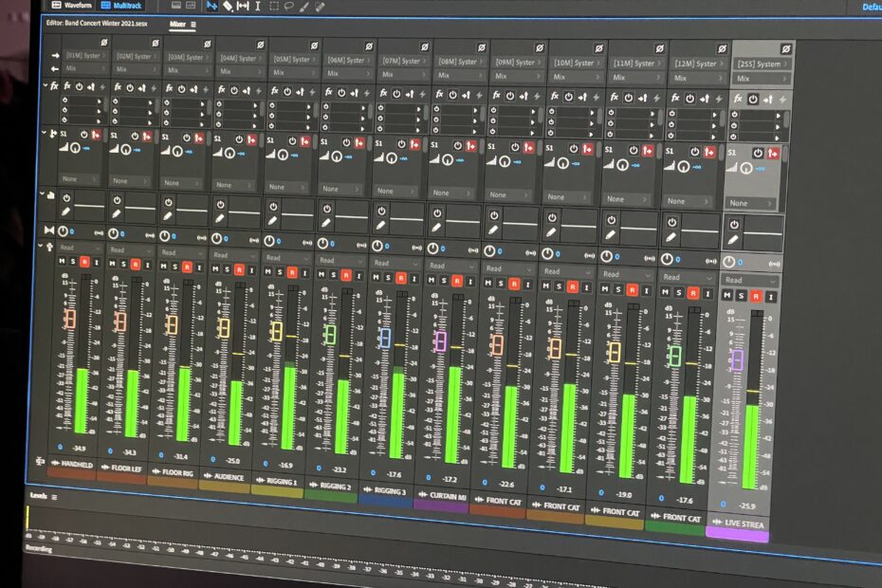Open the Mixer panel tab menu
Screen dimensions: 882x588
(x=193, y=24)
